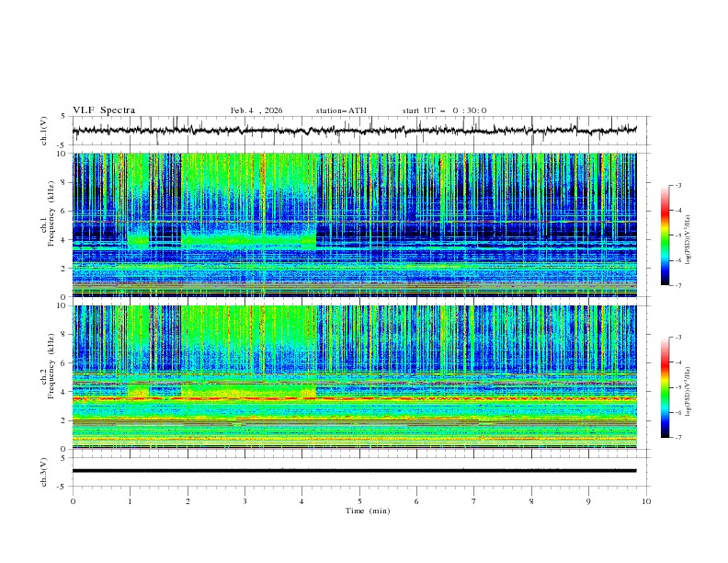
Task: Click time axis tick label "2"
Action: [x=188, y=501]
